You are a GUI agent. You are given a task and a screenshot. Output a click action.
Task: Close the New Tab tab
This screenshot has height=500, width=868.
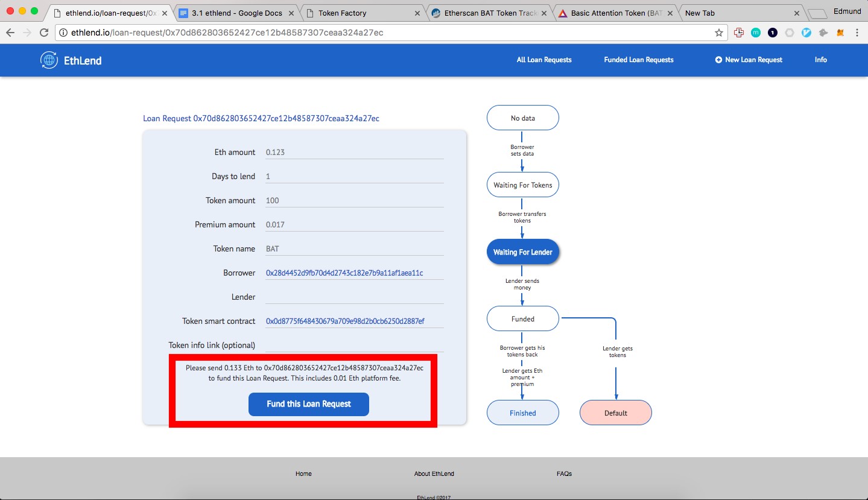click(x=796, y=13)
